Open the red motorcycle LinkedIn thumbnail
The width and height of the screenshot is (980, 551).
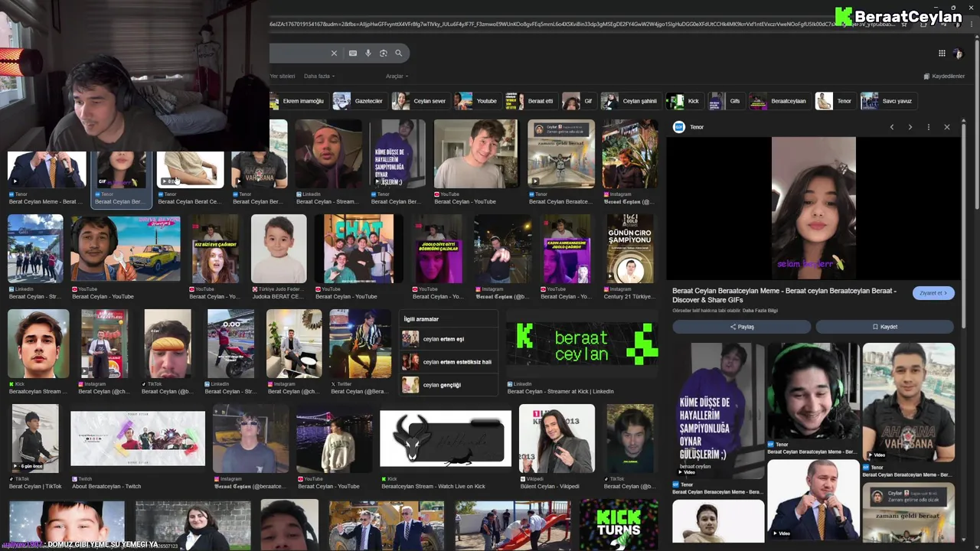(x=230, y=344)
